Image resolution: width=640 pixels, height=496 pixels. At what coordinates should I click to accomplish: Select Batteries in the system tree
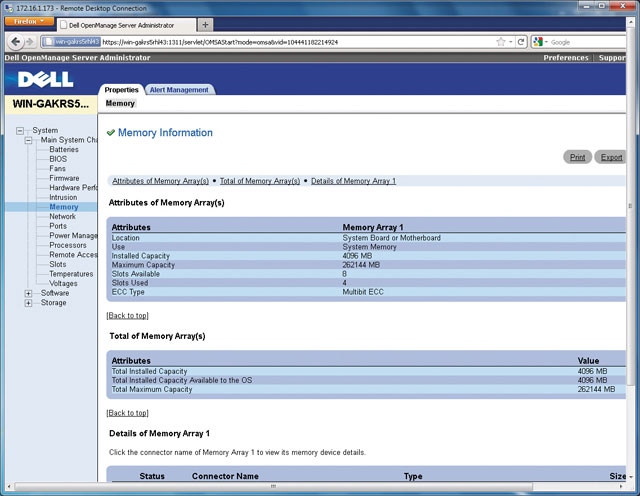[64, 149]
